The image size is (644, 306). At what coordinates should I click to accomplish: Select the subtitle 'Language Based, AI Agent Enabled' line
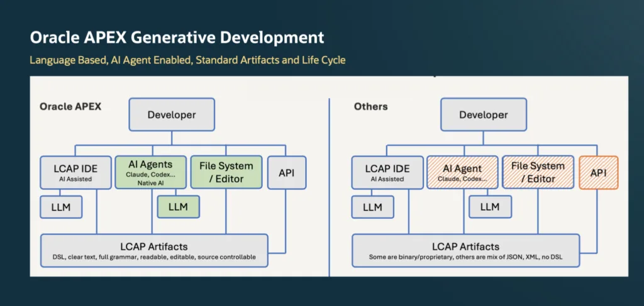(x=187, y=60)
